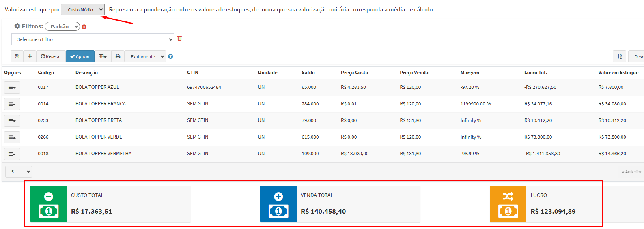Open options menu for BOLA TOPPER AZUL
This screenshot has height=229, width=644.
(12, 87)
